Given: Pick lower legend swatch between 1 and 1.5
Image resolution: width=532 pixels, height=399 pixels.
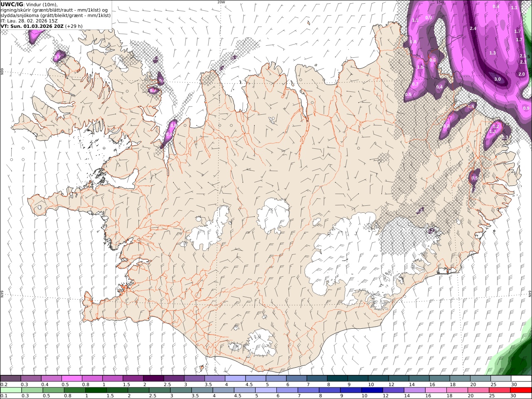Looking at the screenshot, I should [x=96, y=390].
